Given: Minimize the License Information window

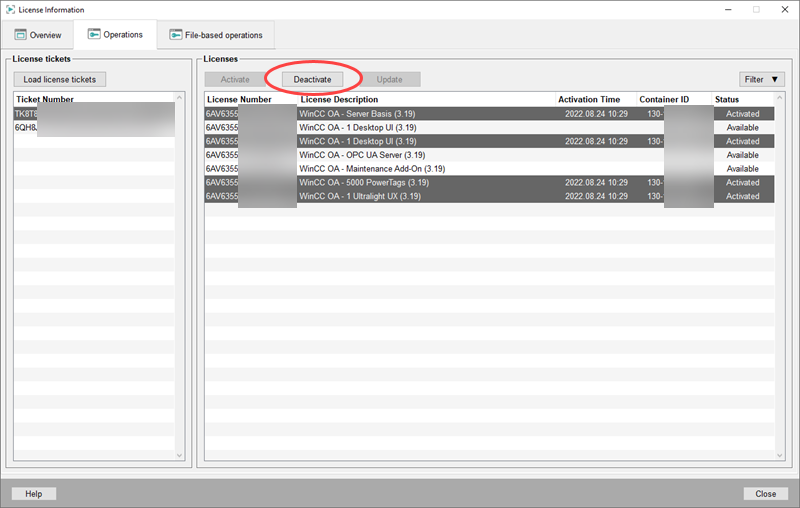Looking at the screenshot, I should coord(728,9).
